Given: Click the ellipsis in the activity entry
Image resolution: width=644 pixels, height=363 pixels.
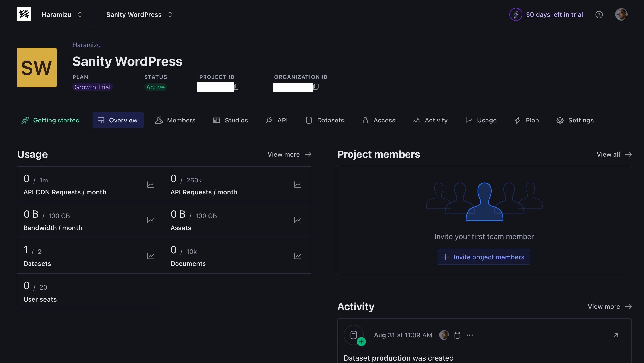Looking at the screenshot, I should pos(470,335).
